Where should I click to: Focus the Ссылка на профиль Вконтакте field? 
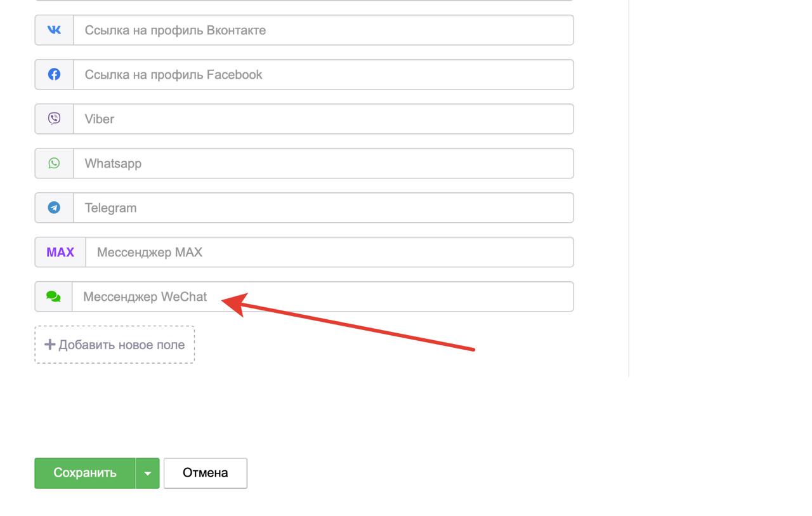click(x=324, y=30)
